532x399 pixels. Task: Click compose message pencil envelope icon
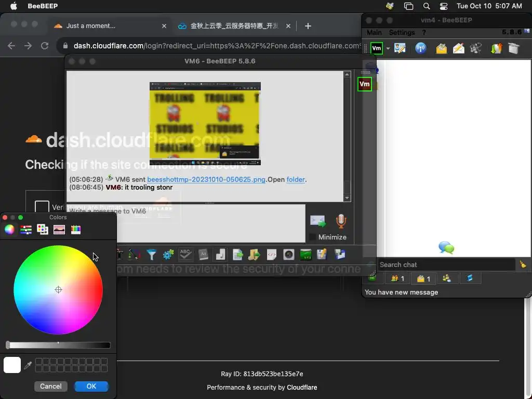[x=459, y=48]
